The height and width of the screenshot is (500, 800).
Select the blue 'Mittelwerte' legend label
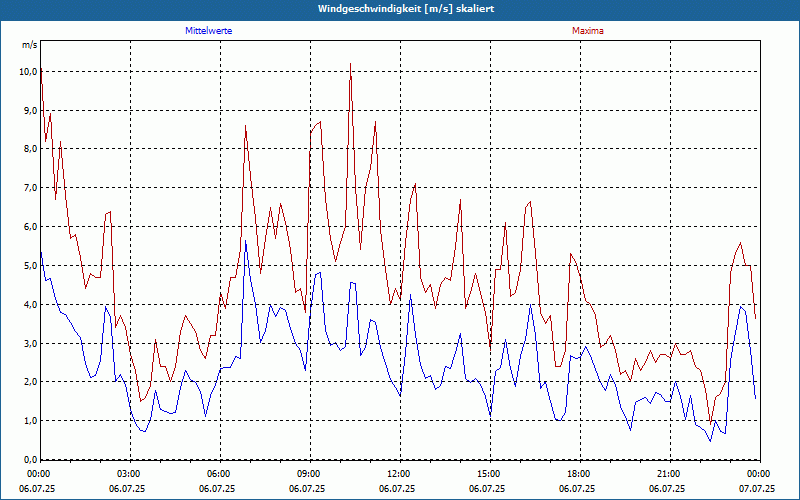tap(209, 31)
